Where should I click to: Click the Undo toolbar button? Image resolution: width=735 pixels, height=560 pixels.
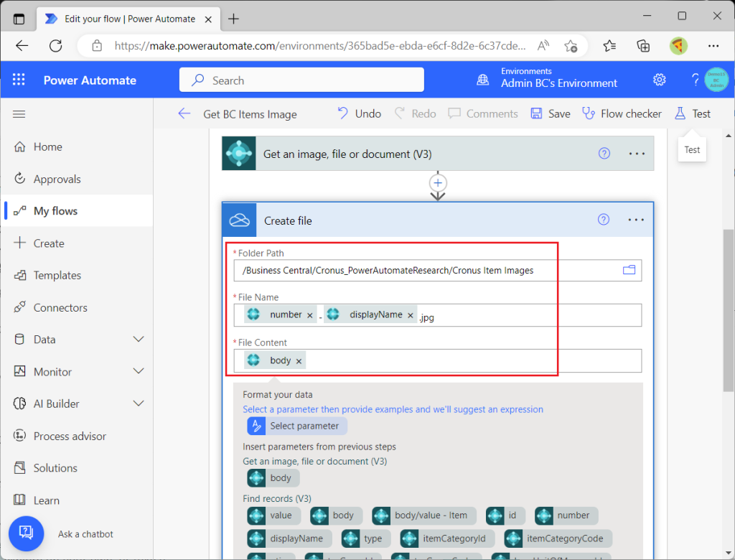point(359,113)
